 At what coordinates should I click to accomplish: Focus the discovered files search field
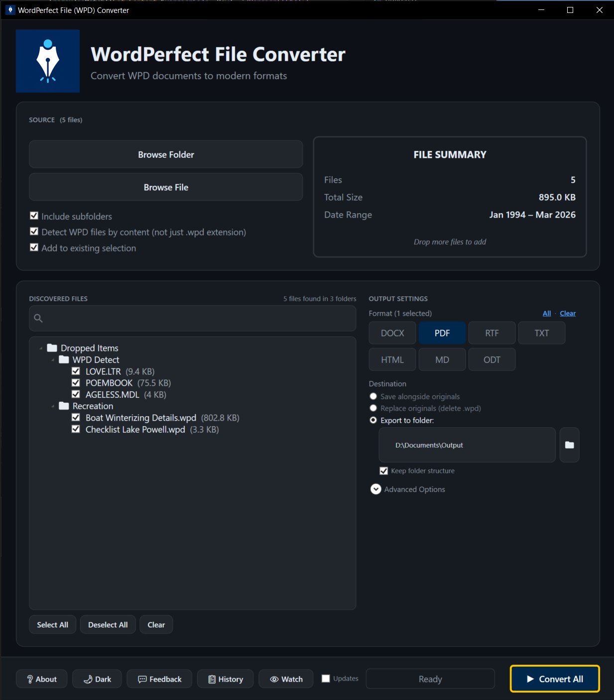[x=193, y=318]
